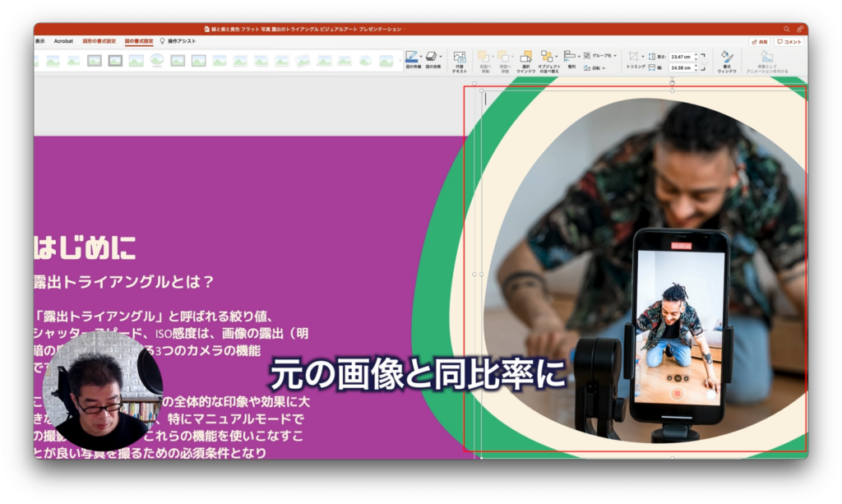842x504 pixels.
Task: Open the Align (整列) dropdown
Action: (571, 55)
